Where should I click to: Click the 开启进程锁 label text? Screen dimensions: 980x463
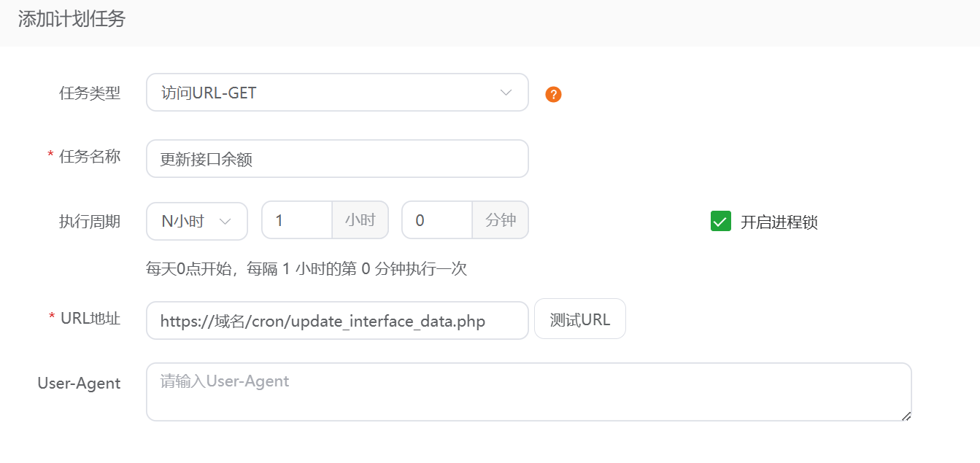coord(779,222)
